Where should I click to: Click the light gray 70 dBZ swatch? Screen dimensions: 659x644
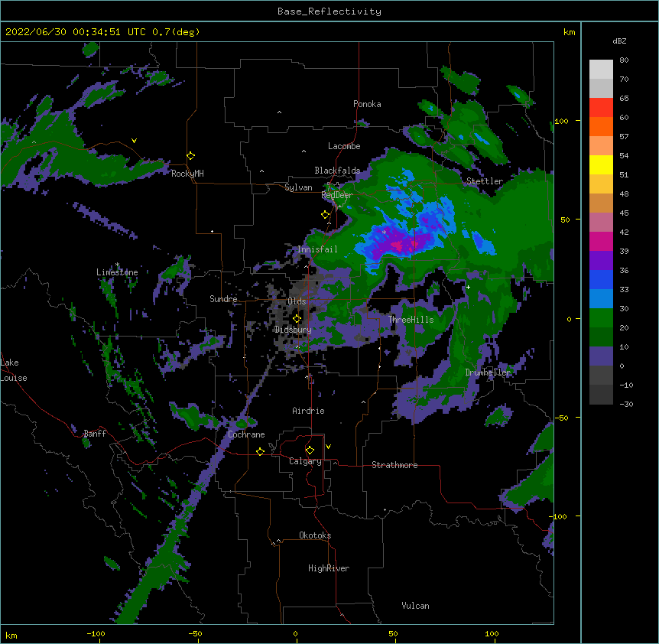point(601,69)
